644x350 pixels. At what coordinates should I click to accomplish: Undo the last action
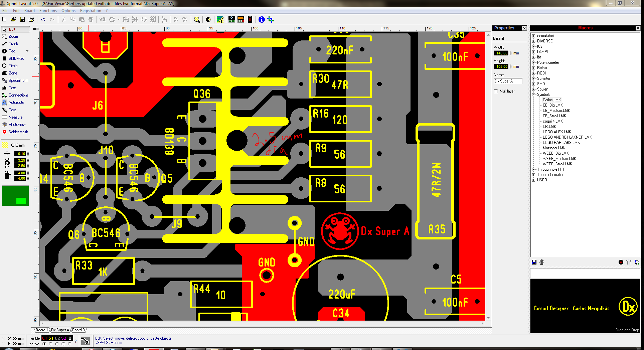[43, 19]
